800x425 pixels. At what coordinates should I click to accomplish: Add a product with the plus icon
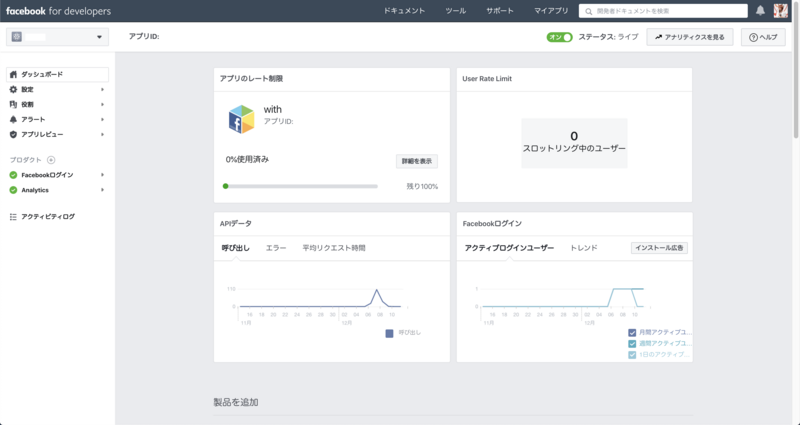click(51, 160)
